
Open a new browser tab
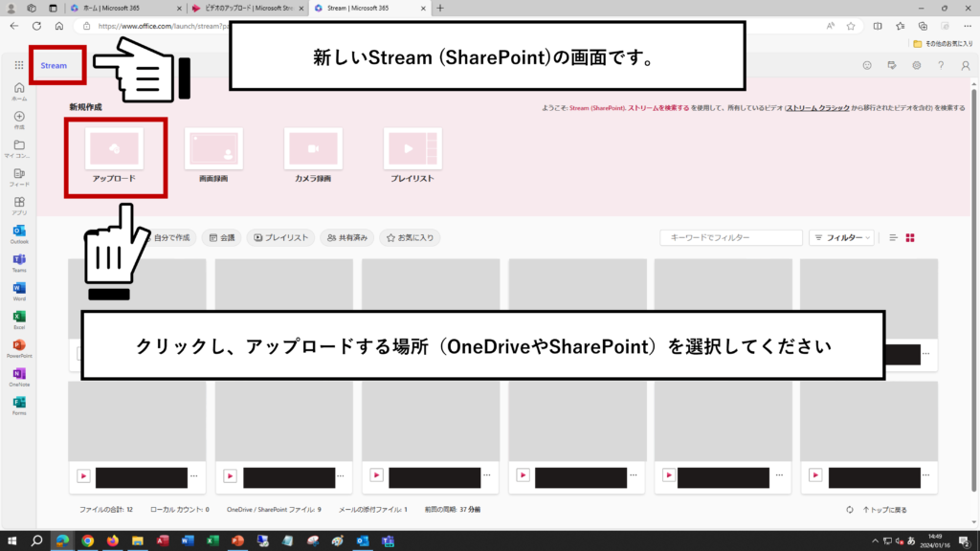440,8
